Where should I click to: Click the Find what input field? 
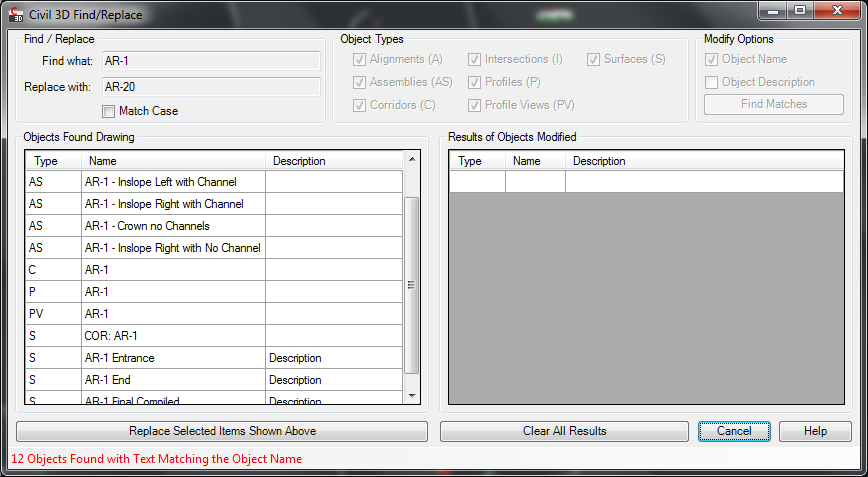[211, 61]
